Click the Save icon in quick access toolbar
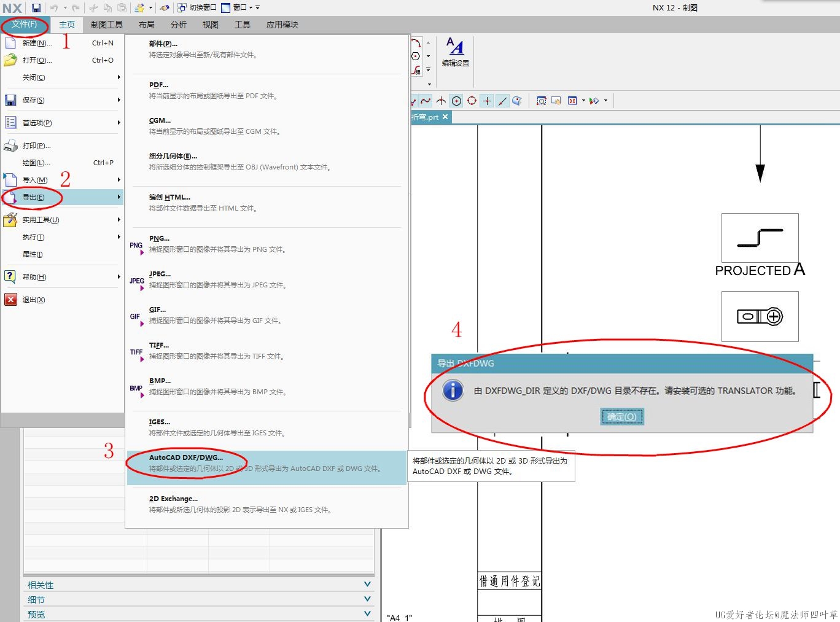840x622 pixels. 36,8
